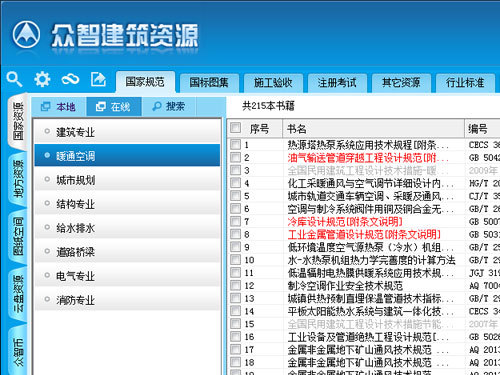Check the box for row 12
The width and height of the screenshot is (500, 375).
[235, 285]
